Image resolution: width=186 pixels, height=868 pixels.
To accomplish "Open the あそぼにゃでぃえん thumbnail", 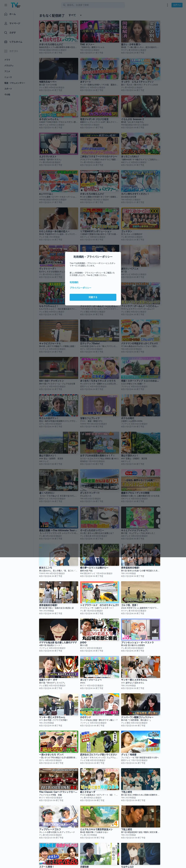I will click(x=59, y=106).
